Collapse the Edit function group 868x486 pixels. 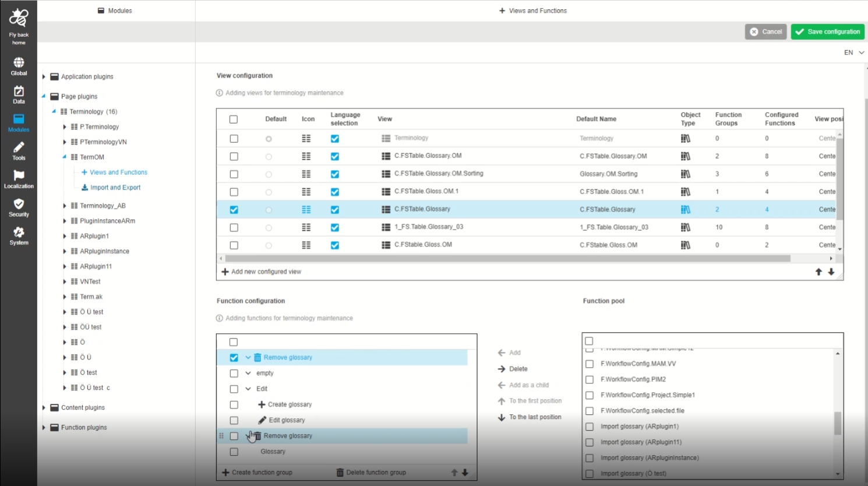(248, 389)
